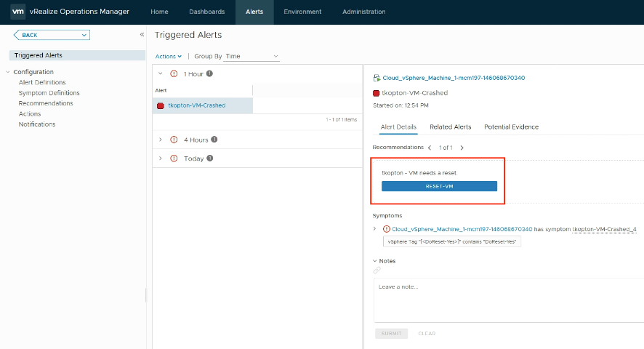
Task: Click the critical icon beside Today
Action: pos(174,159)
